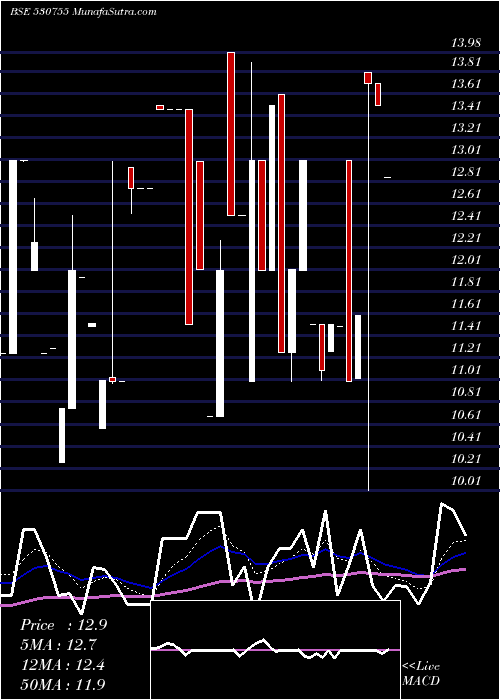
Task: Click the 12.01 price axis label
Action: pyautogui.click(x=467, y=260)
